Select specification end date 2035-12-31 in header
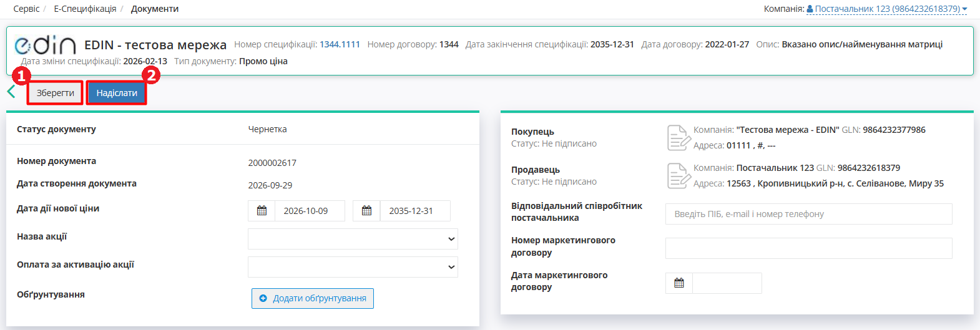 click(x=612, y=44)
